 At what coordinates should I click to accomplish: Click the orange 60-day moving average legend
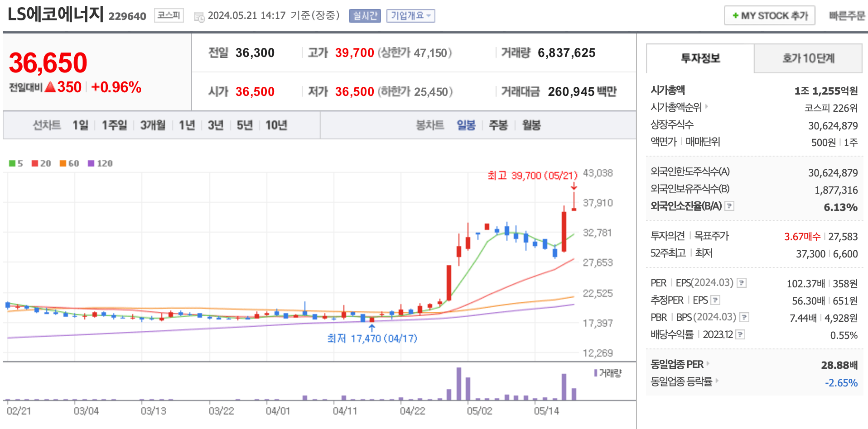69,163
